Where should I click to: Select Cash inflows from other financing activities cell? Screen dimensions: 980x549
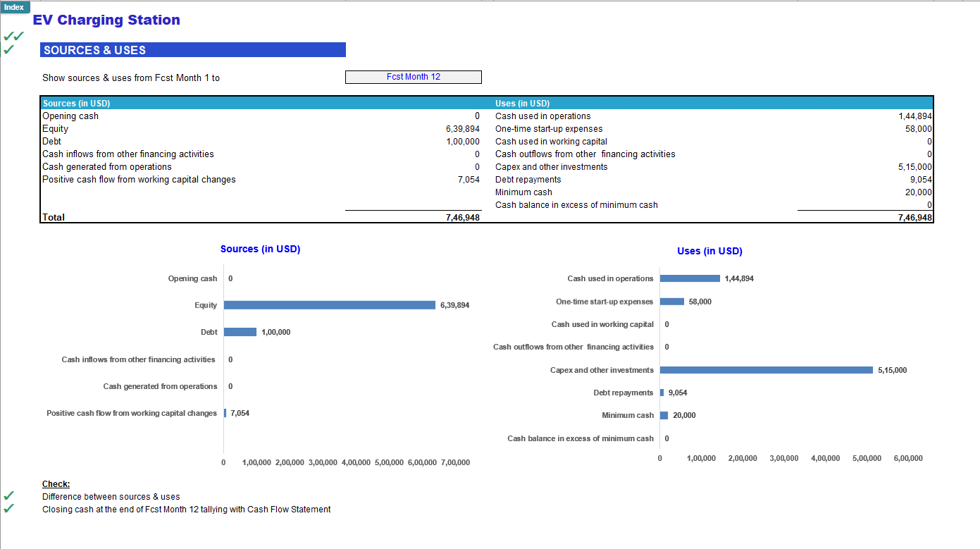128,154
